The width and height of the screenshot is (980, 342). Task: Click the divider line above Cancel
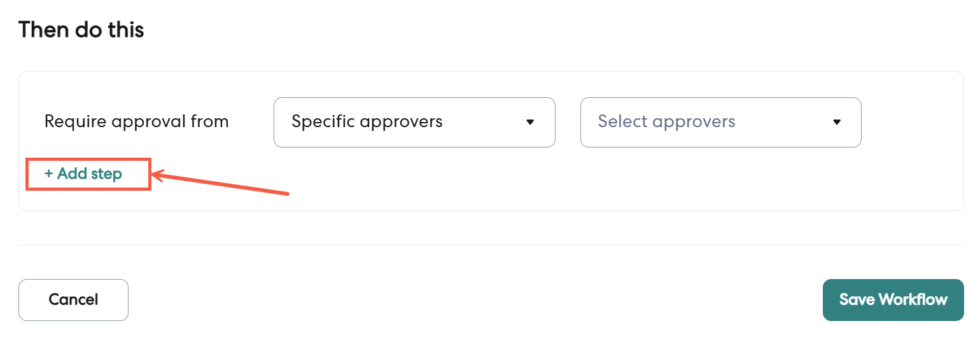coord(490,245)
